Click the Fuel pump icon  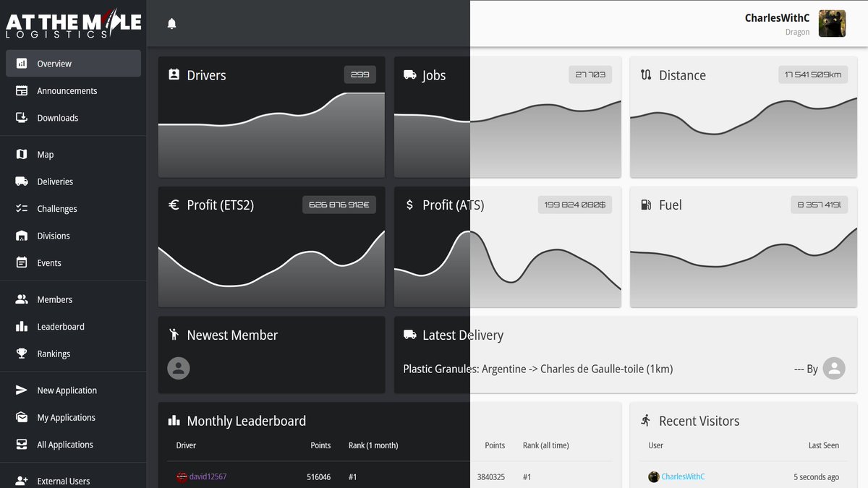646,205
